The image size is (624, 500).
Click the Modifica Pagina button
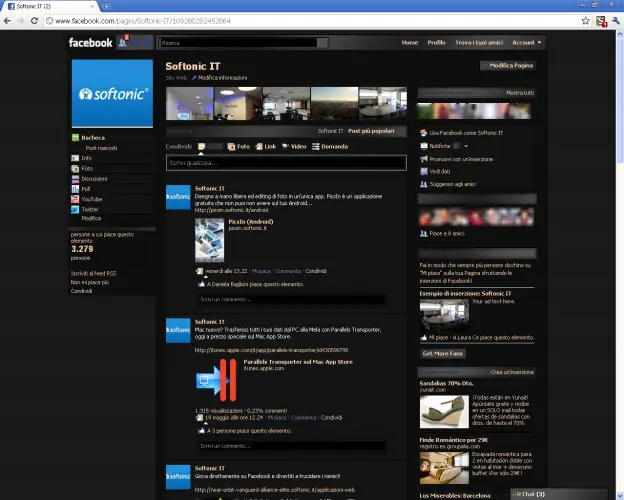pos(508,65)
